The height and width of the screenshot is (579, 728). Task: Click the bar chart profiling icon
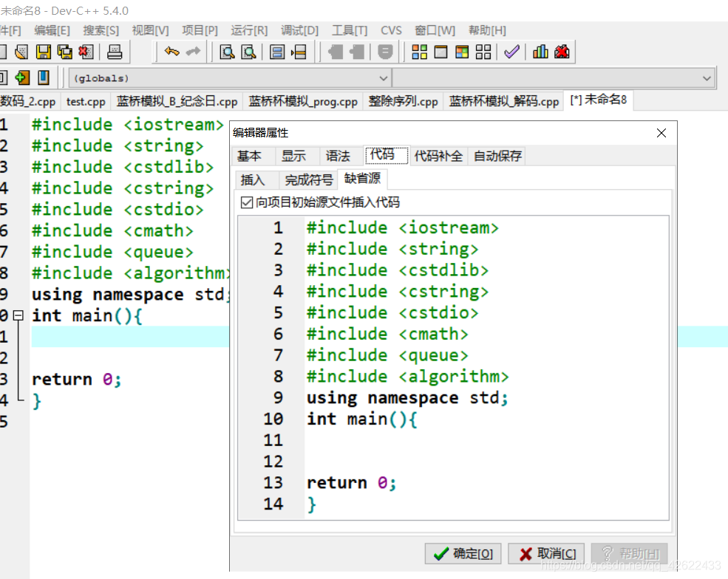[x=540, y=52]
